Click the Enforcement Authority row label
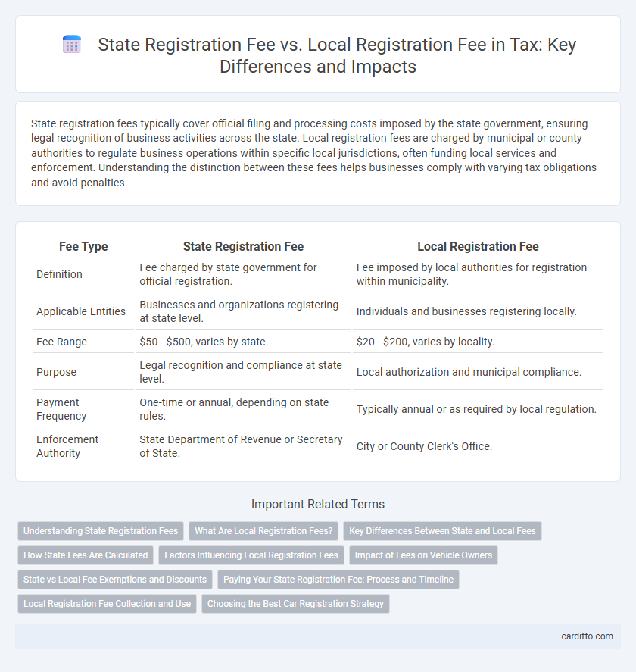This screenshot has height=672, width=636. [x=67, y=446]
